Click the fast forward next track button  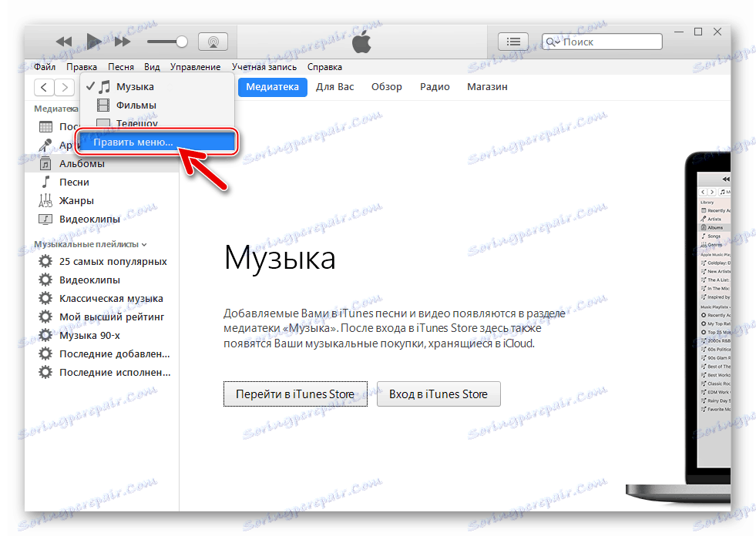click(123, 42)
